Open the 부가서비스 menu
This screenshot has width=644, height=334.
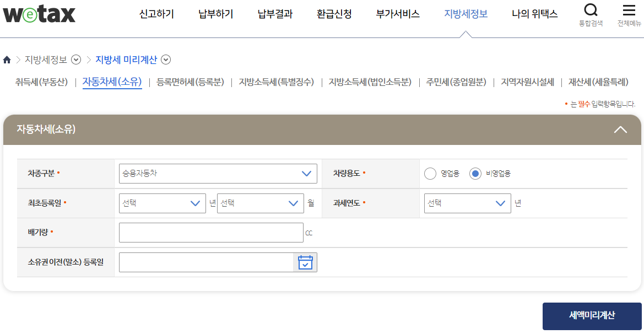pos(397,14)
